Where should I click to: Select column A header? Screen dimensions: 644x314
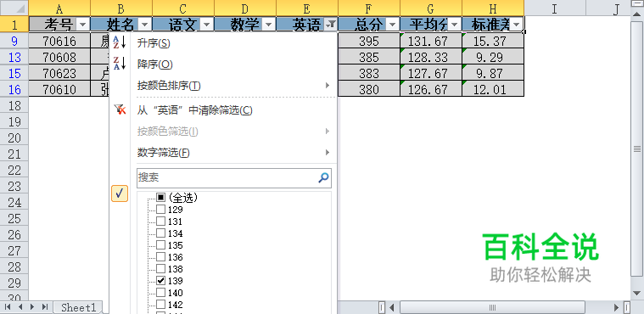[59, 8]
